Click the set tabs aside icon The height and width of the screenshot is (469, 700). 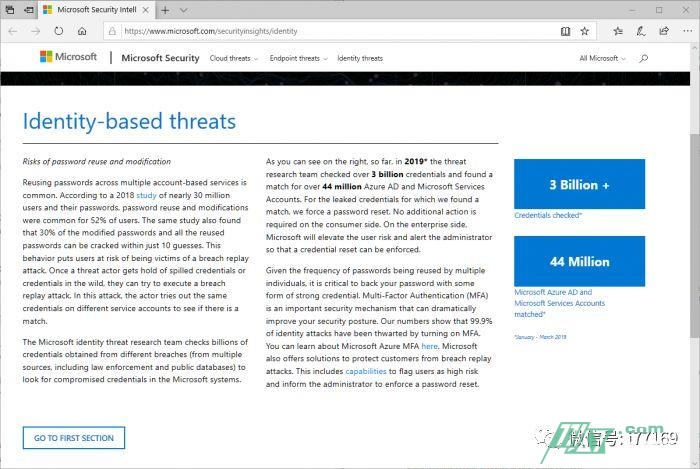29,9
